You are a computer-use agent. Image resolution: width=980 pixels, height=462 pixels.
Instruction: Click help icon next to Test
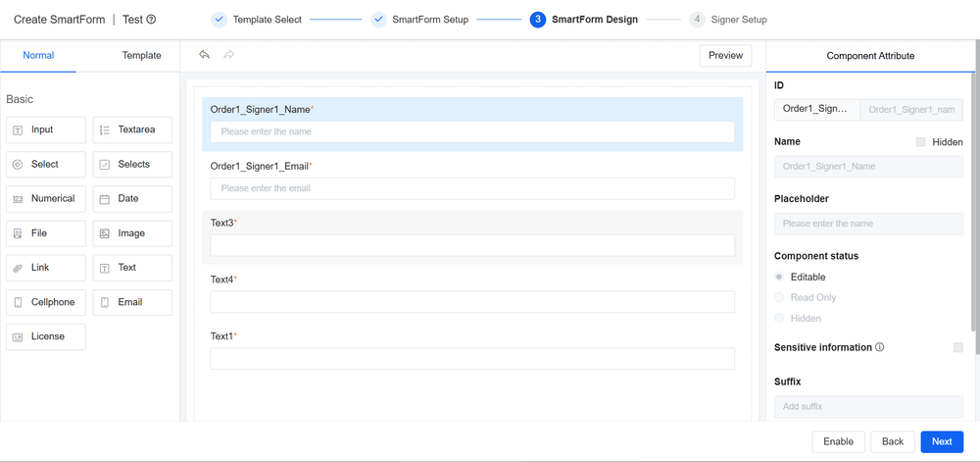click(151, 20)
